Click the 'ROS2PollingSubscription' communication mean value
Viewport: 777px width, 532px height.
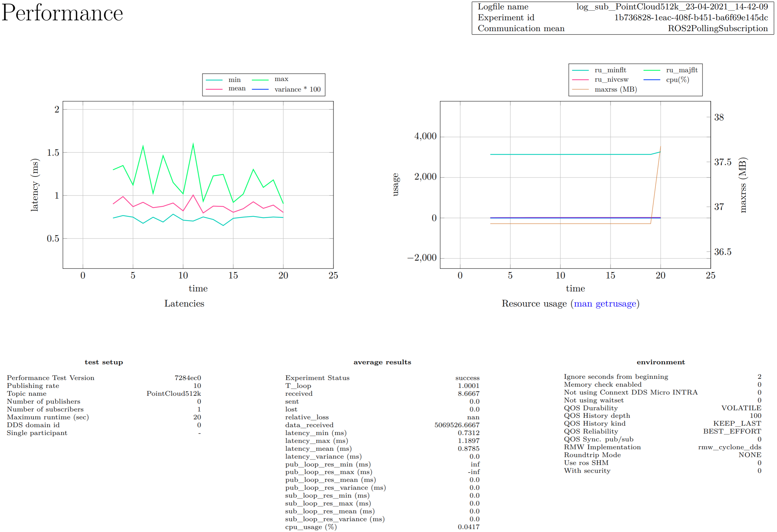click(x=717, y=28)
